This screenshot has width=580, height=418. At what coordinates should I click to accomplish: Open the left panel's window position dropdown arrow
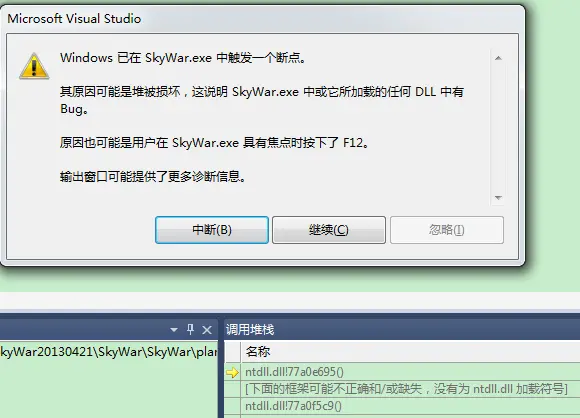174,330
